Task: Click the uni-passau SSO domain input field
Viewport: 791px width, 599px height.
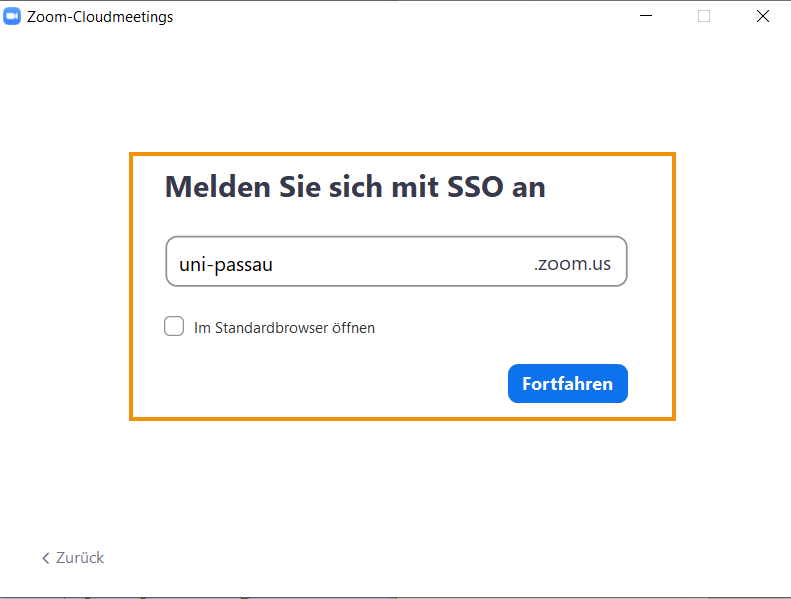Action: (x=396, y=261)
